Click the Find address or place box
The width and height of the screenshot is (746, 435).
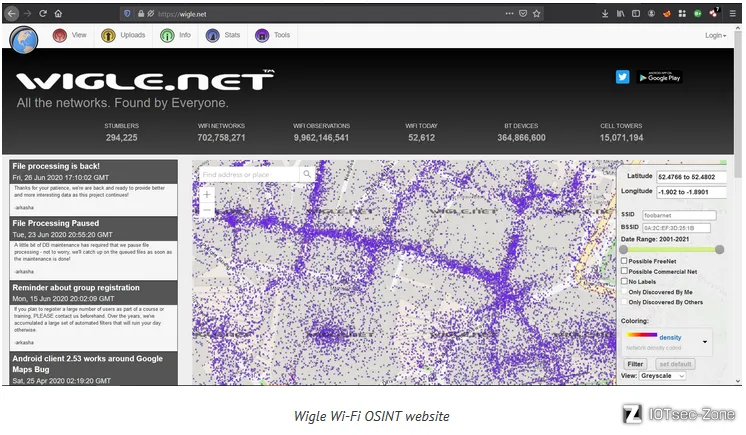(x=250, y=174)
